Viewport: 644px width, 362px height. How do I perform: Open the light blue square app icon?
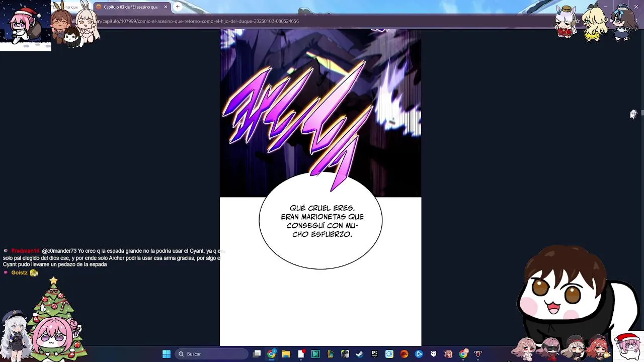[x=389, y=354]
